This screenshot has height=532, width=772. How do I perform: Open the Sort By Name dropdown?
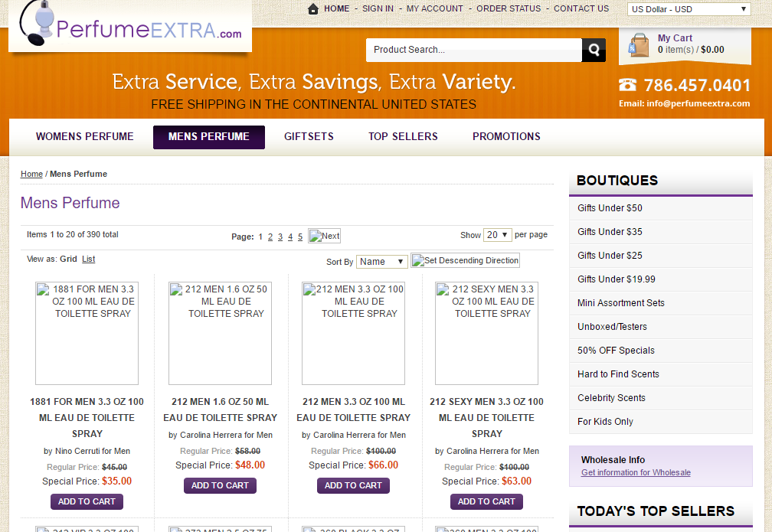[x=382, y=261]
